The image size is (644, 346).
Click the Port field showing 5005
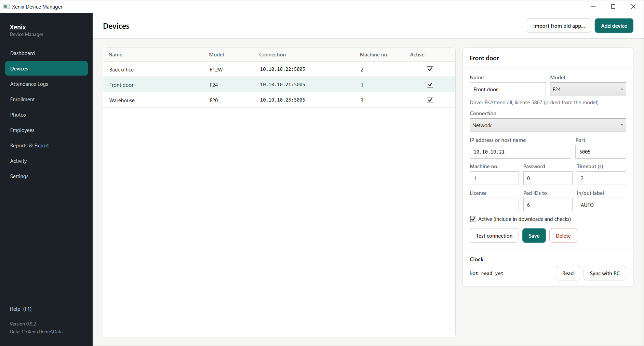click(601, 152)
